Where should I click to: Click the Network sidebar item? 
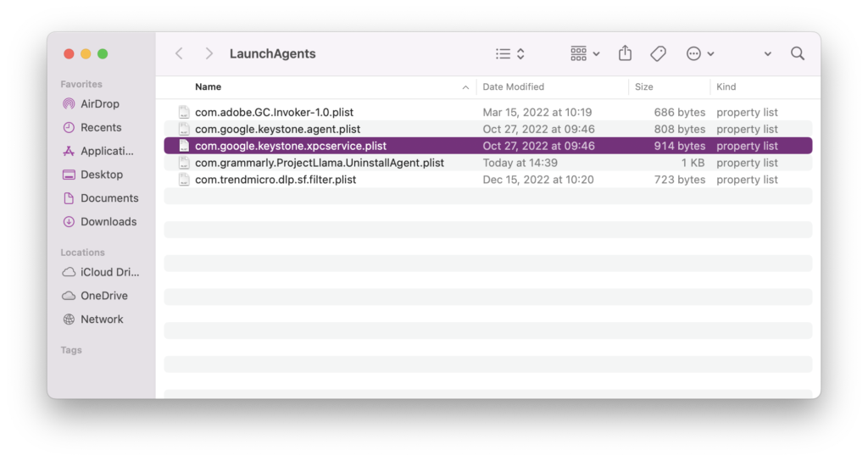(x=102, y=319)
